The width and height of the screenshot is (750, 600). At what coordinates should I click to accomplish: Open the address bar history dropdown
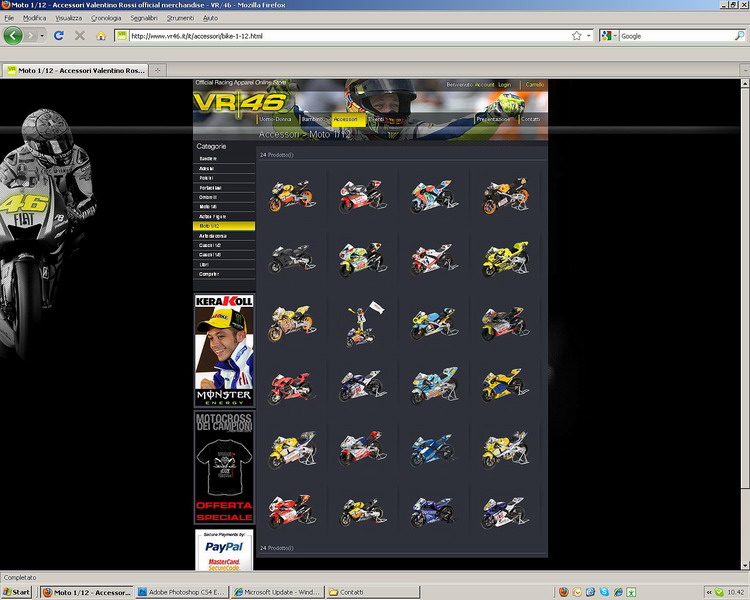(588, 36)
